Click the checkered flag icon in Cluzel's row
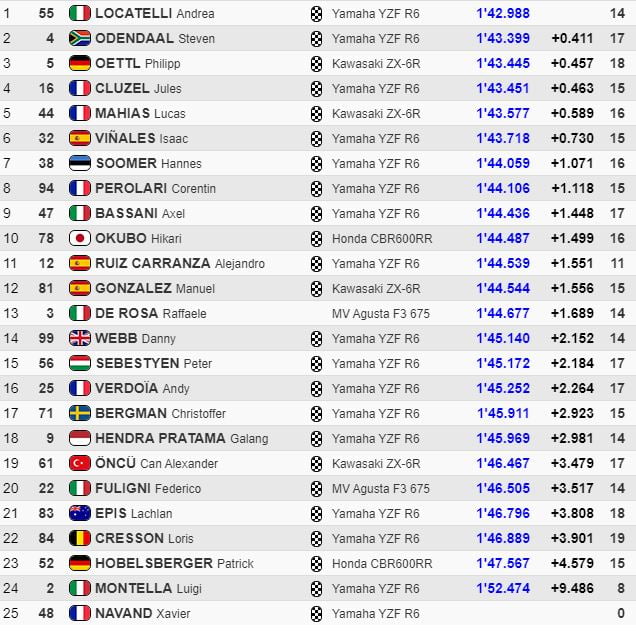The image size is (636, 632). 317,88
